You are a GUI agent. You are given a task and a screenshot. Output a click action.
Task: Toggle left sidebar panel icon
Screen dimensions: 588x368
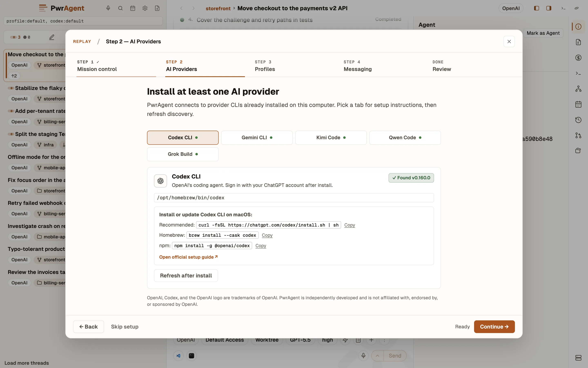pyautogui.click(x=537, y=8)
